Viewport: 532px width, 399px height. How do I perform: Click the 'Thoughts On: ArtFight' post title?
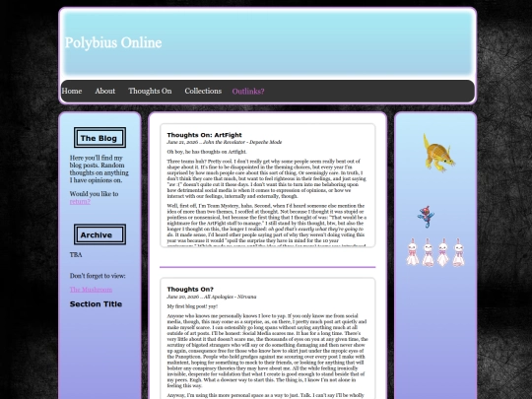point(204,135)
